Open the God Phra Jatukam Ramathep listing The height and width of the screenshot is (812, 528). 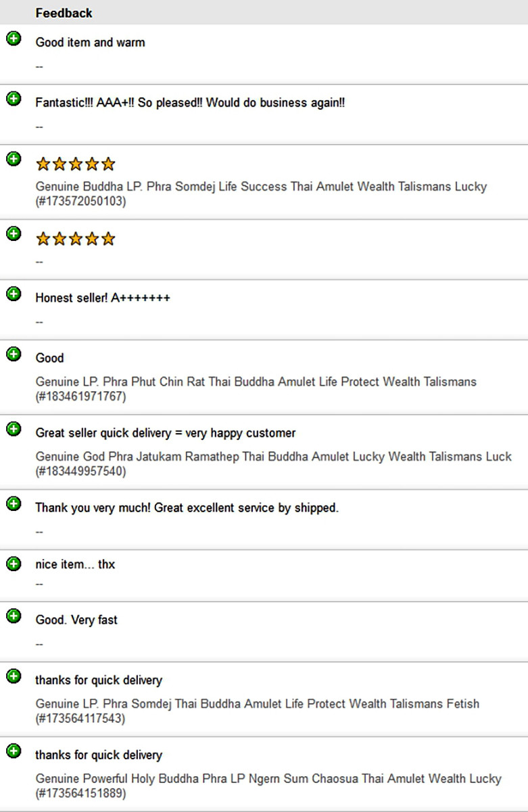(x=274, y=464)
